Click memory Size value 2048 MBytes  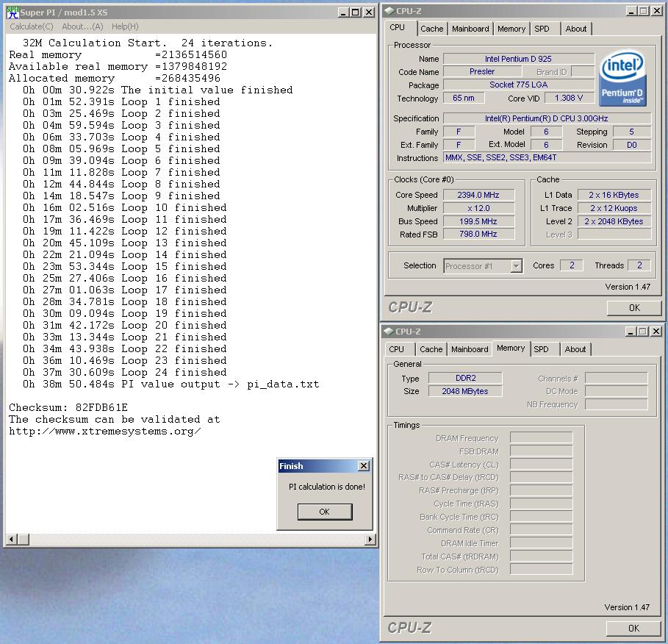[465, 391]
